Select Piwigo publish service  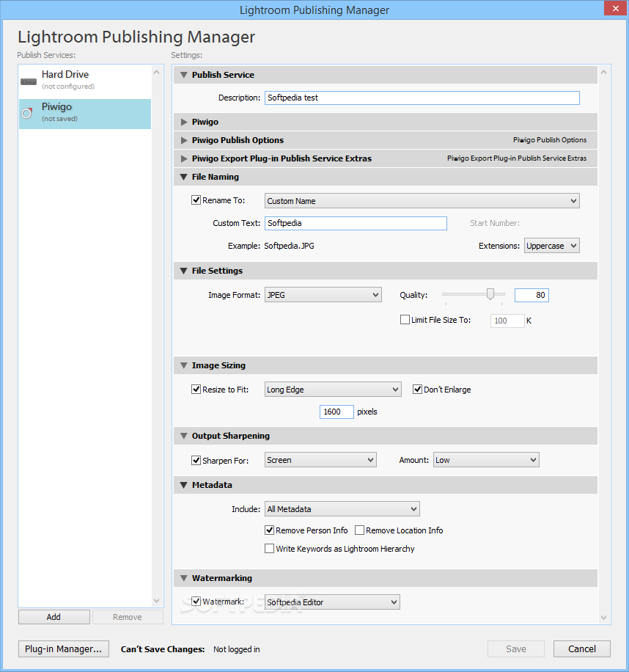85,114
